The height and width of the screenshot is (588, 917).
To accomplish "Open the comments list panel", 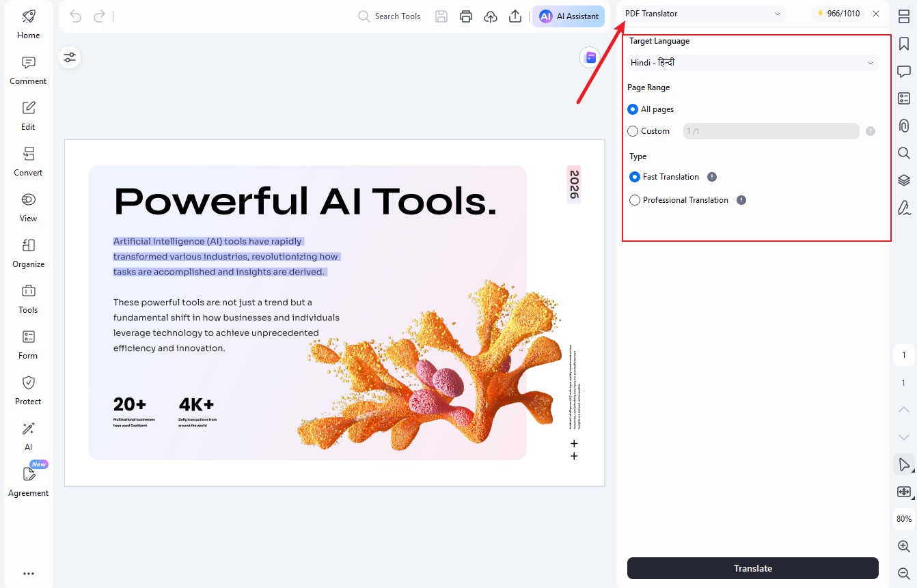I will click(x=904, y=72).
